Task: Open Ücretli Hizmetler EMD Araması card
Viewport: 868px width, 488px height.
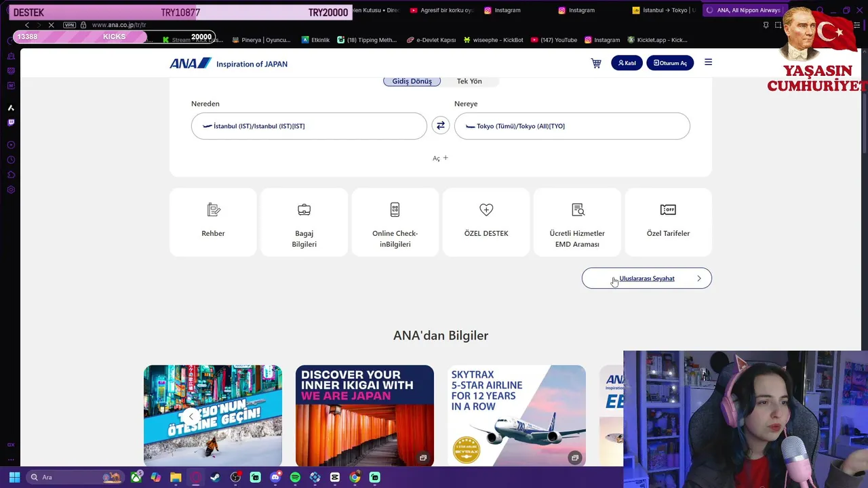Action: pos(577,222)
